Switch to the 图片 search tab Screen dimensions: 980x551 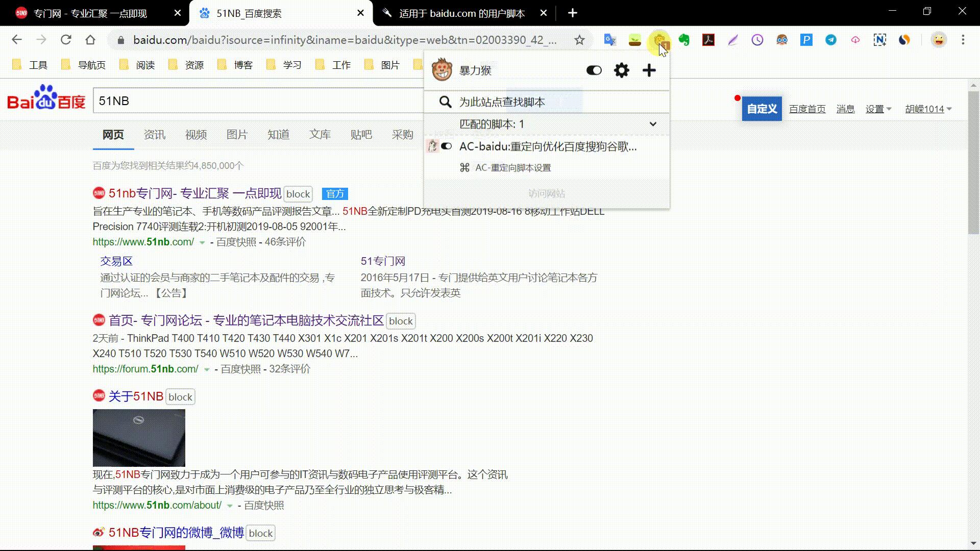(x=237, y=135)
